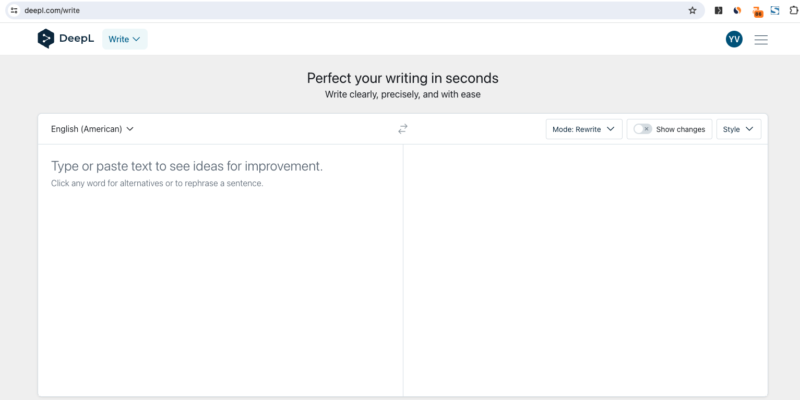Open the hamburger menu
This screenshot has height=400, width=800.
tap(761, 40)
